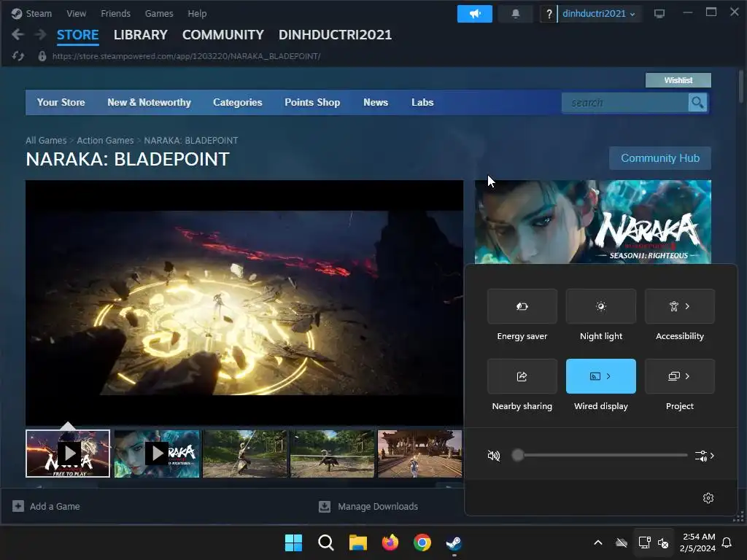Open the News link

click(376, 102)
